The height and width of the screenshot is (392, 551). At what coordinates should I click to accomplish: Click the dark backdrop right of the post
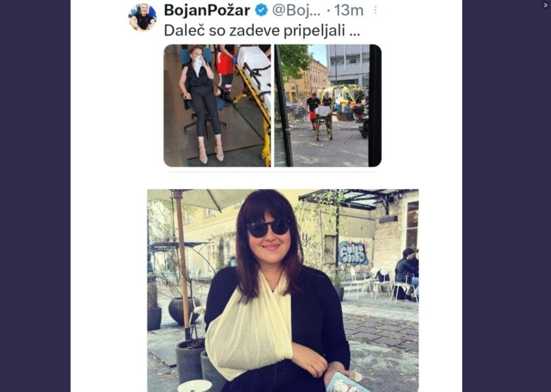tap(506, 196)
